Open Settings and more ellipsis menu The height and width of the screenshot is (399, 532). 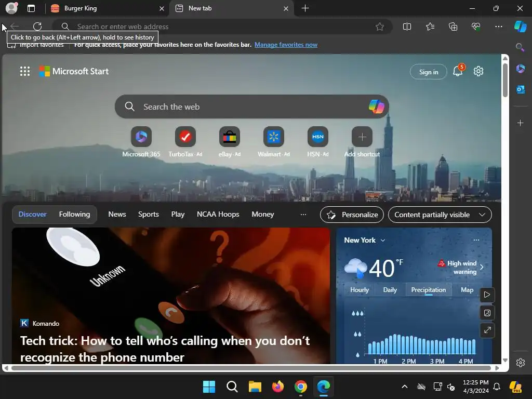(x=498, y=26)
